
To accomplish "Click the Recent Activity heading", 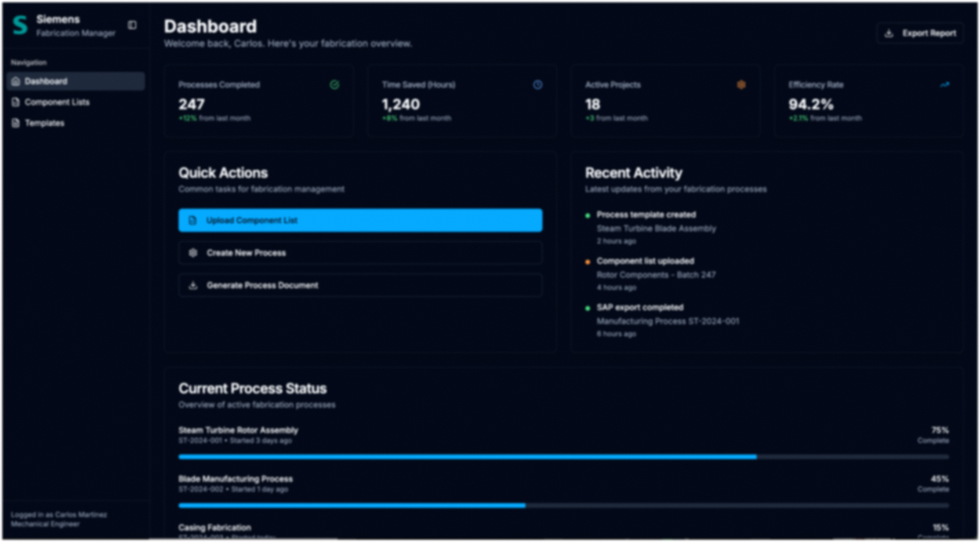I will (633, 173).
